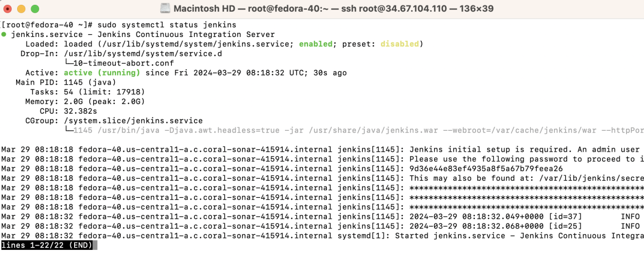Click the yellow 'disabled' preset text
The image size is (644, 267).
coord(399,44)
